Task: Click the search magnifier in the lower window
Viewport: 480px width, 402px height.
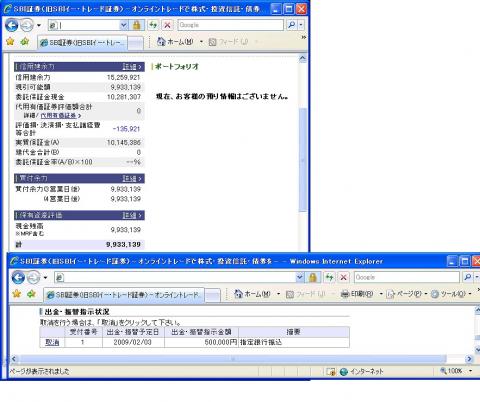Action: 468,277
